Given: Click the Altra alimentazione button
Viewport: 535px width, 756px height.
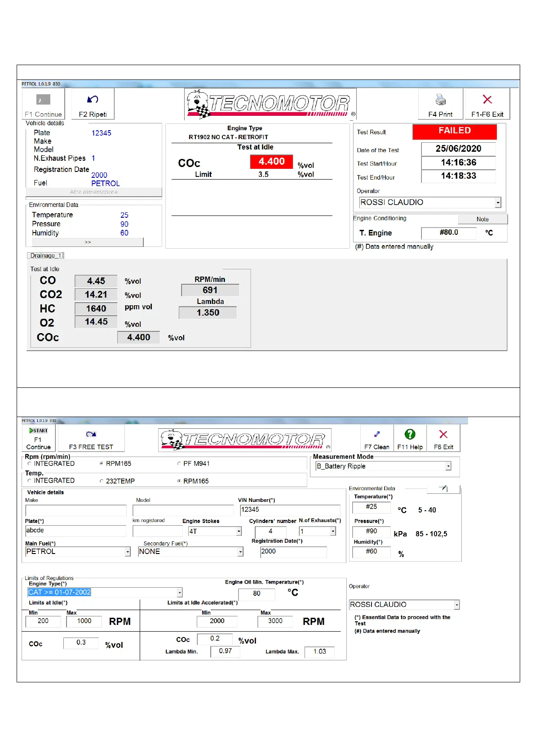Looking at the screenshot, I should [94, 192].
